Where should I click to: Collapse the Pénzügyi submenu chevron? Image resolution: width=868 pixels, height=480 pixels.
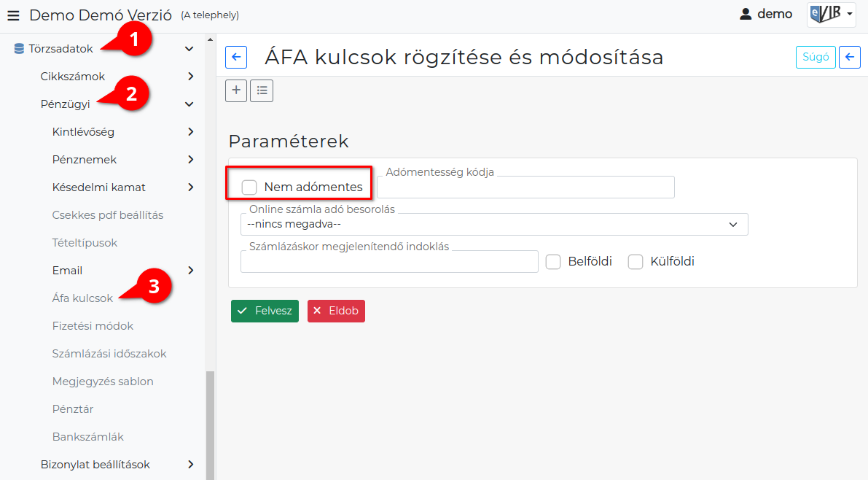[x=189, y=104]
